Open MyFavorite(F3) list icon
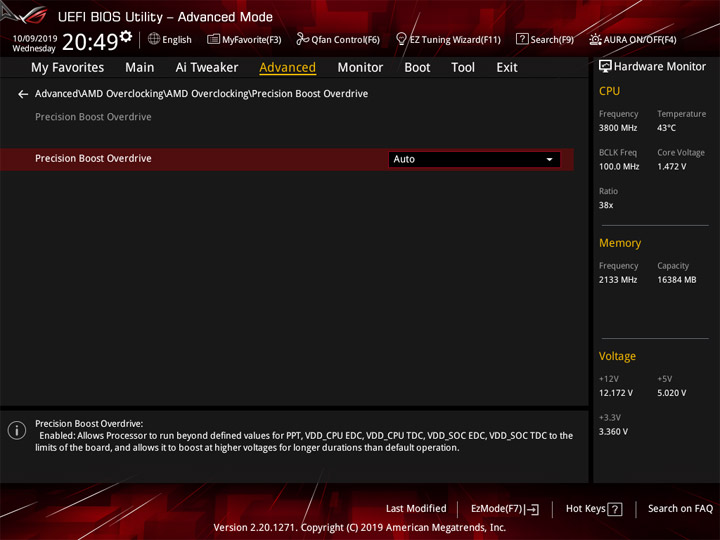 tap(213, 39)
